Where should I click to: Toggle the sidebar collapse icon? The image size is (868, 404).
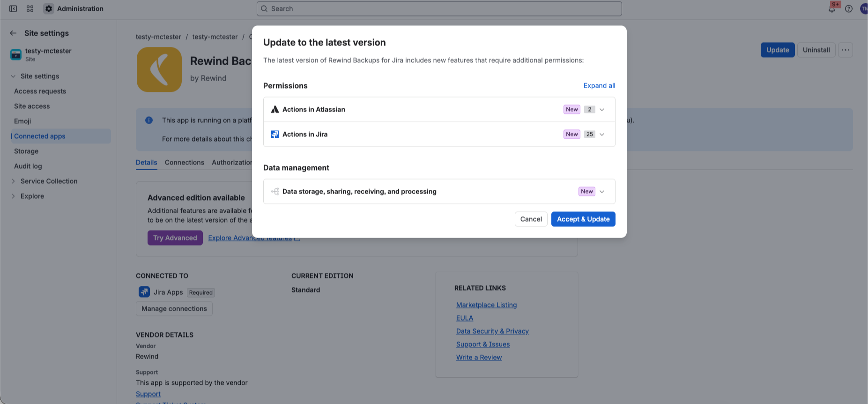click(13, 8)
